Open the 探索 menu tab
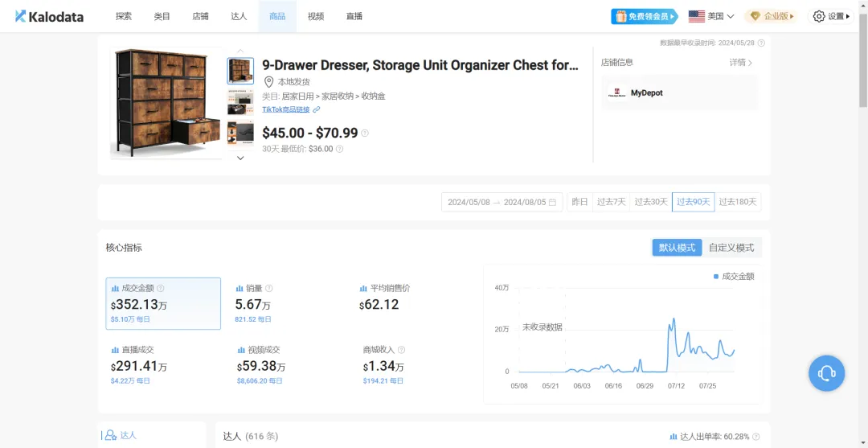Screen dimensions: 868x448 [x=124, y=17]
